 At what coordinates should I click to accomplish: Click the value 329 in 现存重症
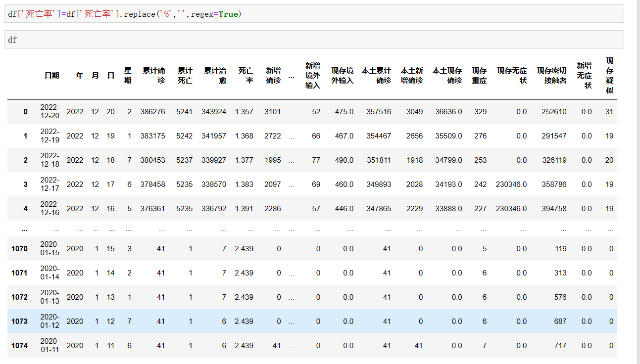[x=480, y=112]
